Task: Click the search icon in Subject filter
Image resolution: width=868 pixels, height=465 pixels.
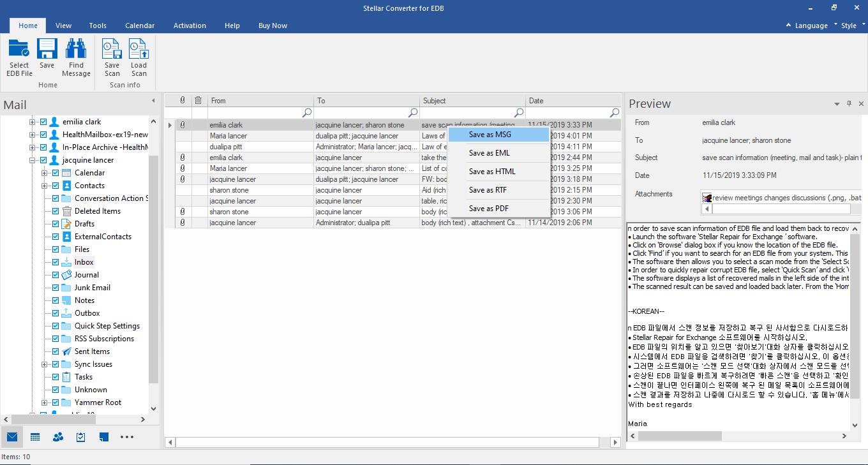Action: click(519, 113)
